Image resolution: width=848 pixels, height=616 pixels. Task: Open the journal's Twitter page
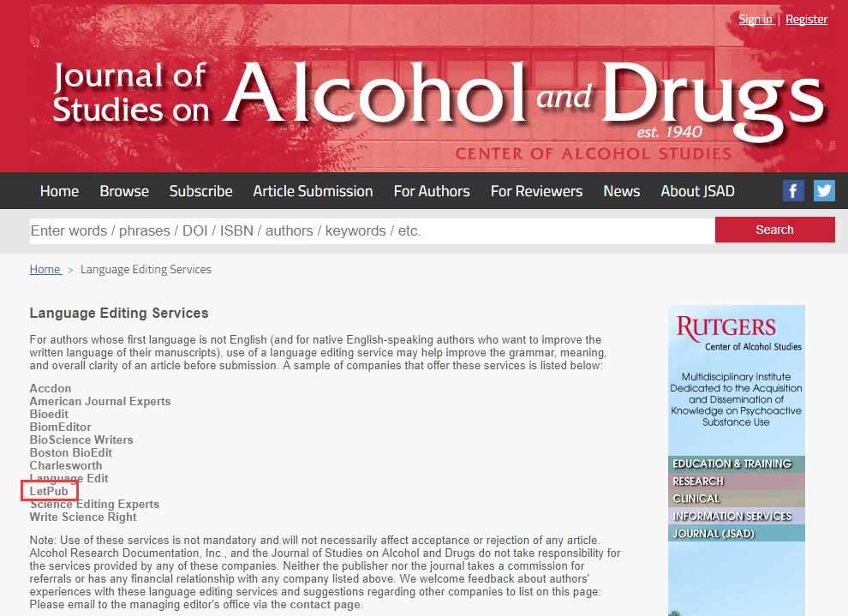pos(824,190)
